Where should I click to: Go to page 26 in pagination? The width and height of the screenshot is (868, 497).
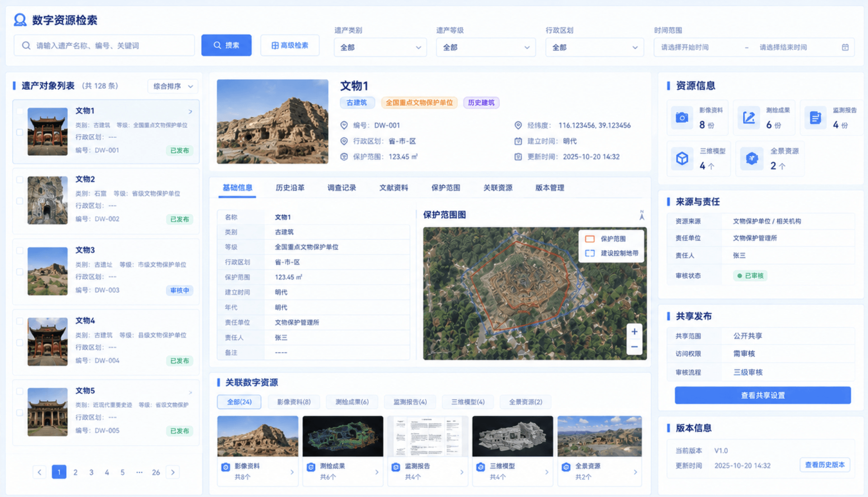[x=156, y=472]
